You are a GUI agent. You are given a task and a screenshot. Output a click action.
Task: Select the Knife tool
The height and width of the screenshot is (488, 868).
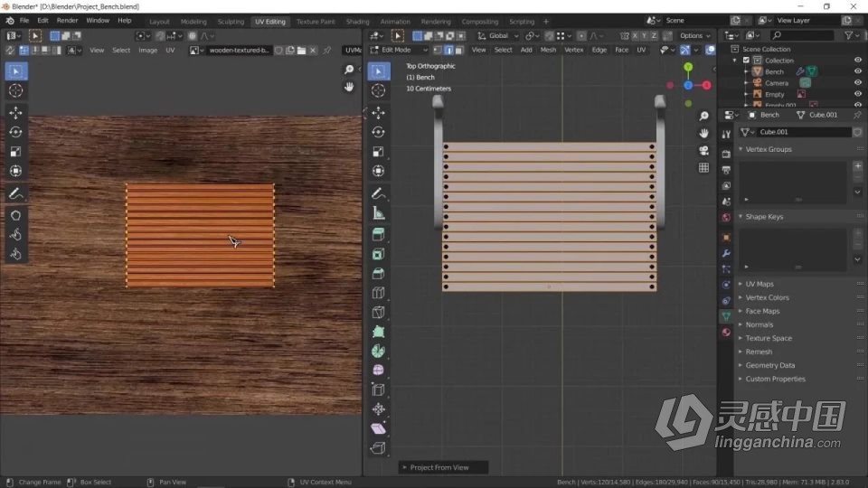pos(379,312)
